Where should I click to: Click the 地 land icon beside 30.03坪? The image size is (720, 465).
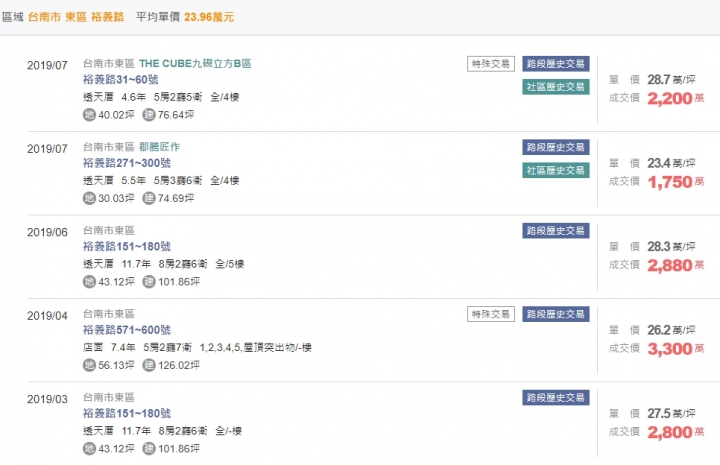89,198
